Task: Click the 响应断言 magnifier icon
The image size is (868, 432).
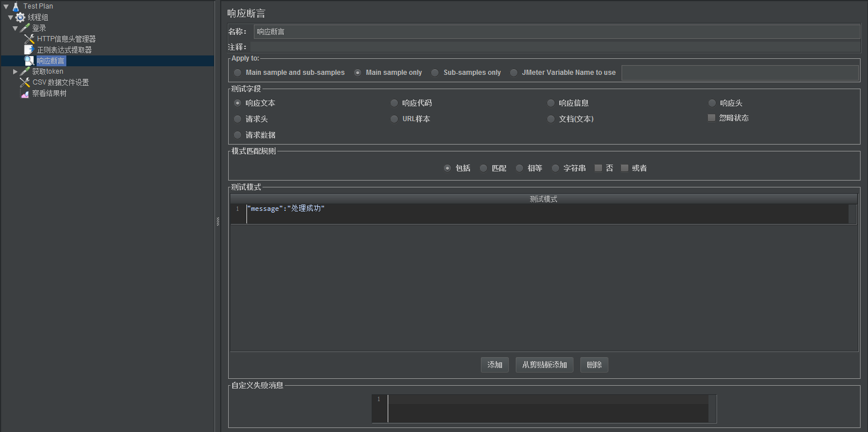Action: pyautogui.click(x=29, y=61)
